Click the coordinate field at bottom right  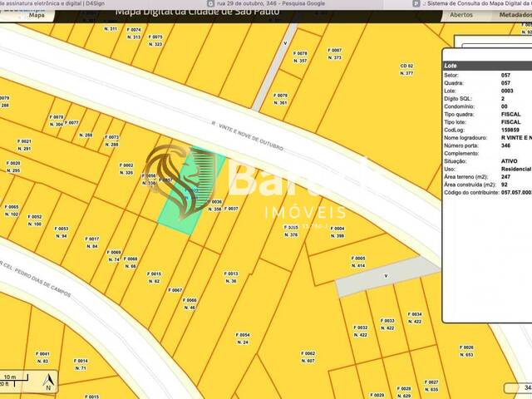pyautogui.click(x=515, y=388)
